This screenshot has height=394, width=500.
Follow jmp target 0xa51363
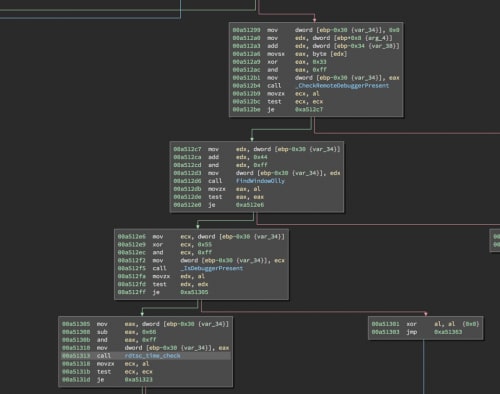[448, 332]
